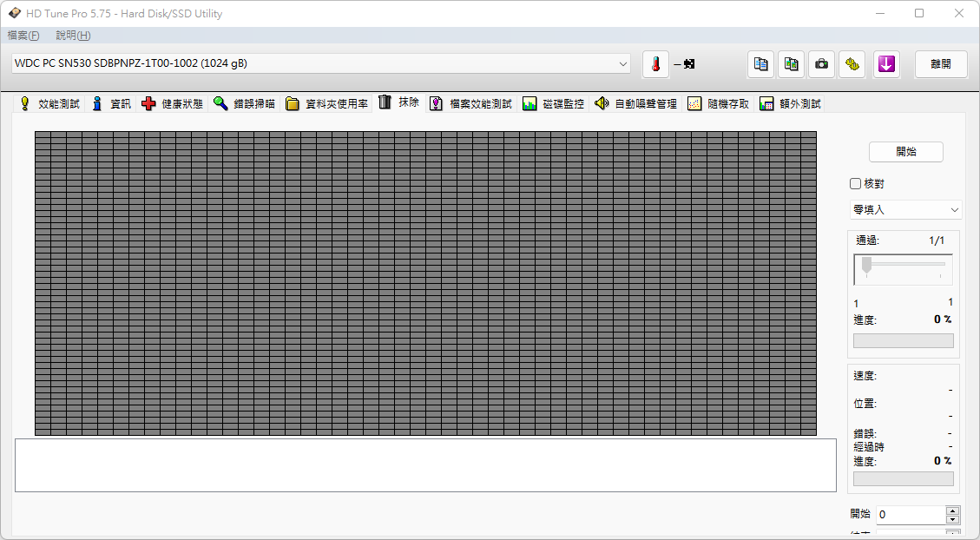
Task: Click the 通過 pass count slider thumb
Action: (866, 265)
